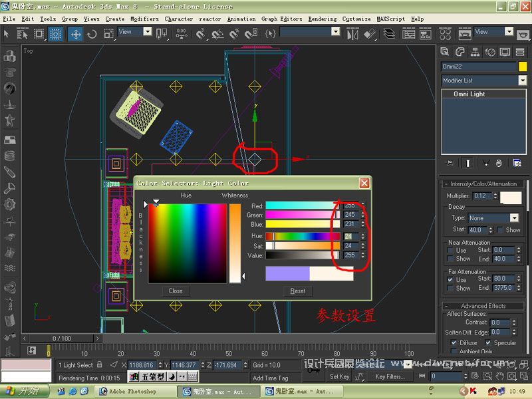Click the Add Time Tag field

point(275,378)
